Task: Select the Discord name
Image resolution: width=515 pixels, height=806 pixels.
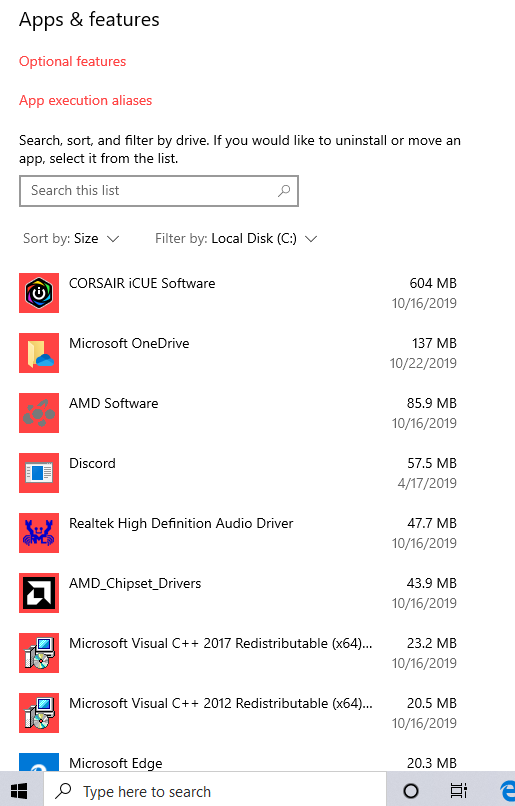Action: (x=93, y=463)
